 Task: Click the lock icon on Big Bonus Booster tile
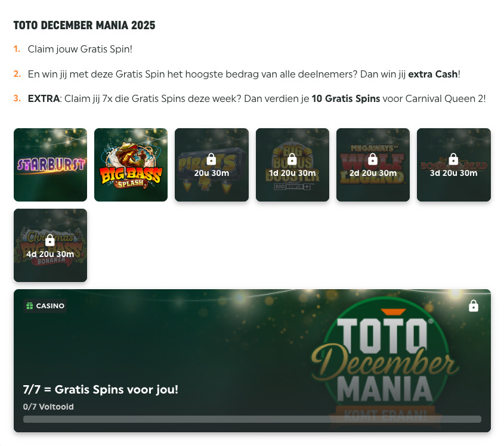(x=292, y=159)
